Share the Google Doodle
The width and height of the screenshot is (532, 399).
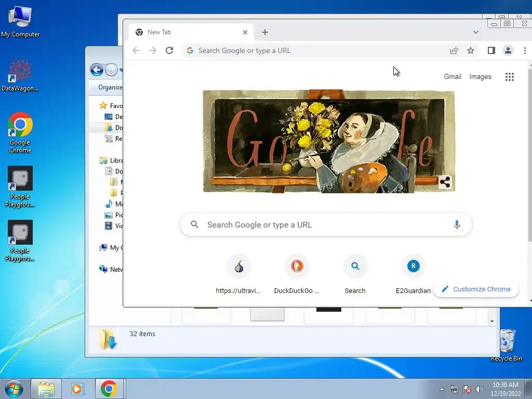445,182
